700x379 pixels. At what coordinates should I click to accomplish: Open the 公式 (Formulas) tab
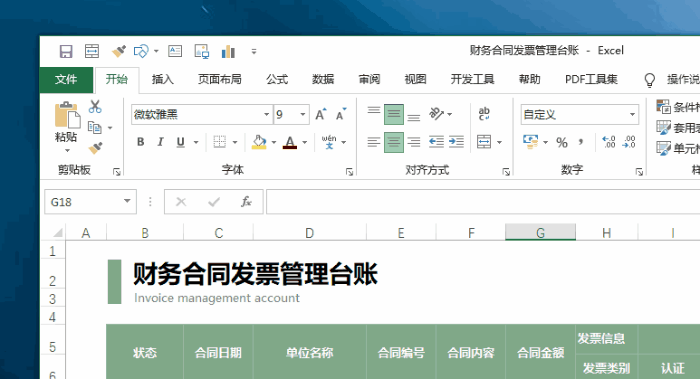277,79
